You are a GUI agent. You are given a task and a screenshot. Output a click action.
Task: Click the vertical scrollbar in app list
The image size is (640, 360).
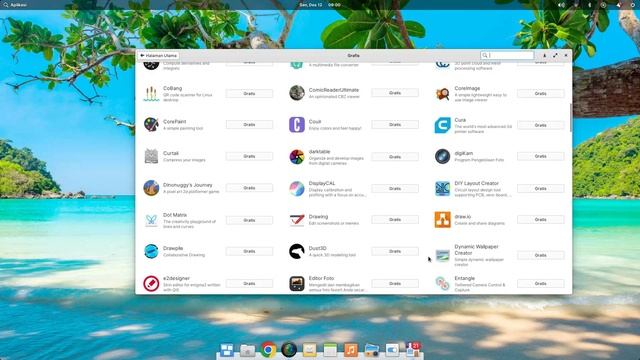pos(570,118)
